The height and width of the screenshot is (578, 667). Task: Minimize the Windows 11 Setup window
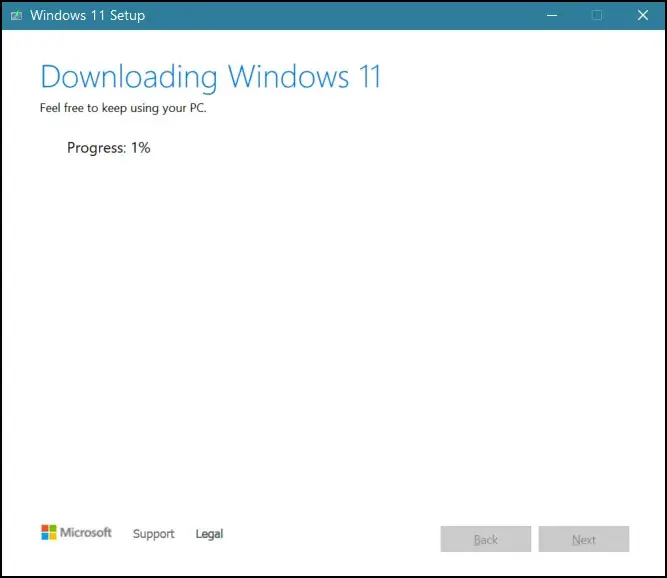[551, 15]
